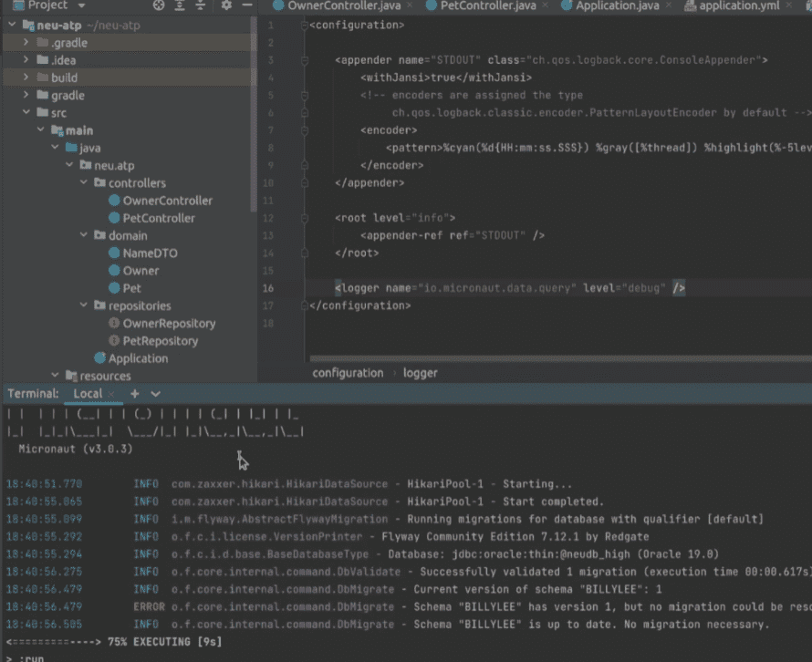Click the 75% EXECUTING progress line

click(x=114, y=642)
